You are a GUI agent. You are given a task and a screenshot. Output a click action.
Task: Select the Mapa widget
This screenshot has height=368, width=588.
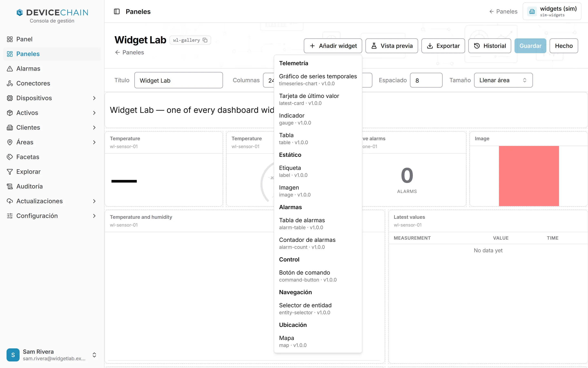click(x=318, y=341)
